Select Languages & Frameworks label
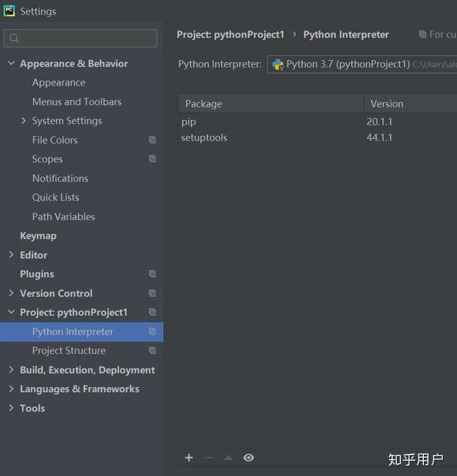The width and height of the screenshot is (457, 476). (79, 389)
